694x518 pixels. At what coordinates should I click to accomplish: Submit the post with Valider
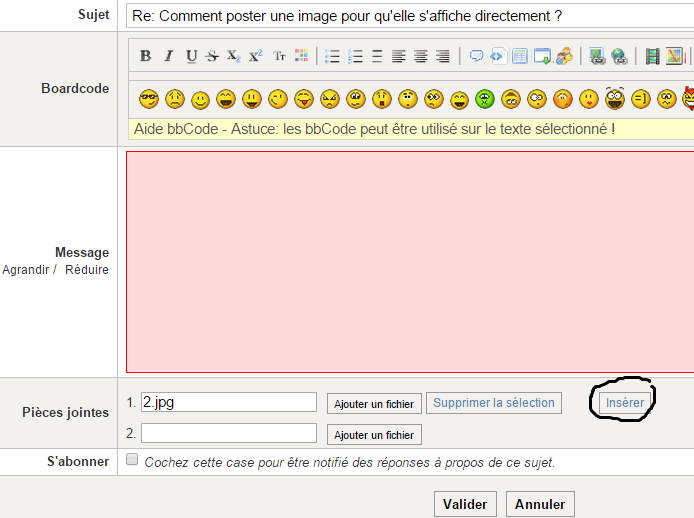tap(465, 504)
